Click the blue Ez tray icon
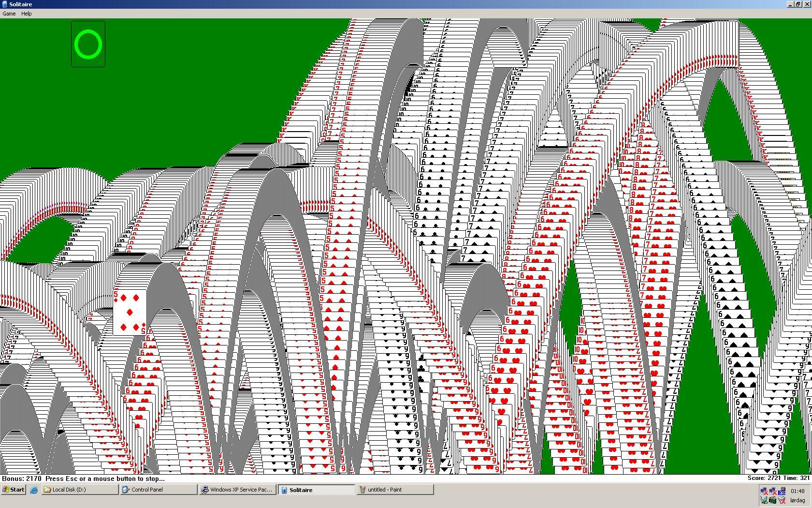Viewport: 812px width, 508px height. [x=782, y=491]
